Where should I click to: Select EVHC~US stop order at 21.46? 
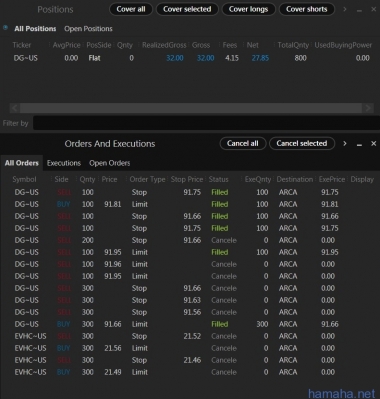tap(190, 360)
